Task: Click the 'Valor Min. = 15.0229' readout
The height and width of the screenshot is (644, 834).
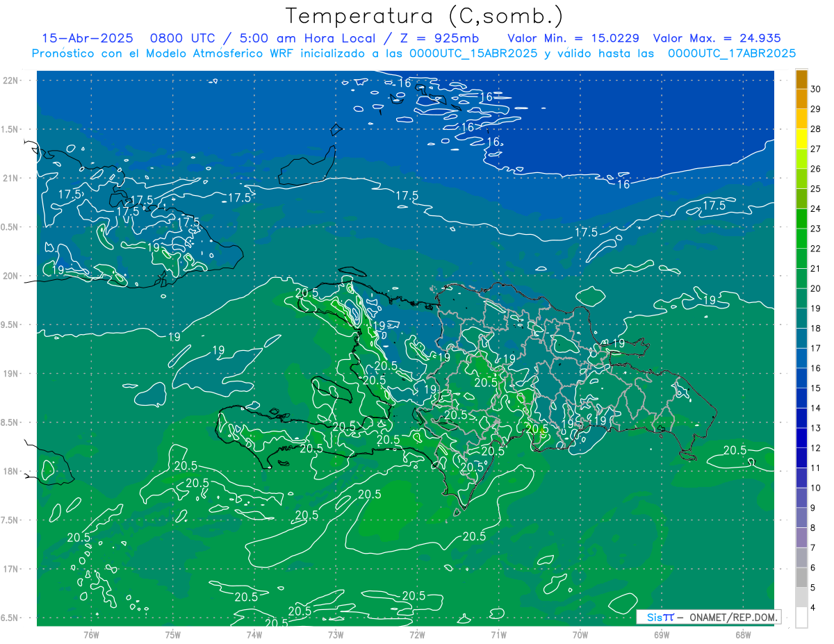Action: click(x=573, y=38)
